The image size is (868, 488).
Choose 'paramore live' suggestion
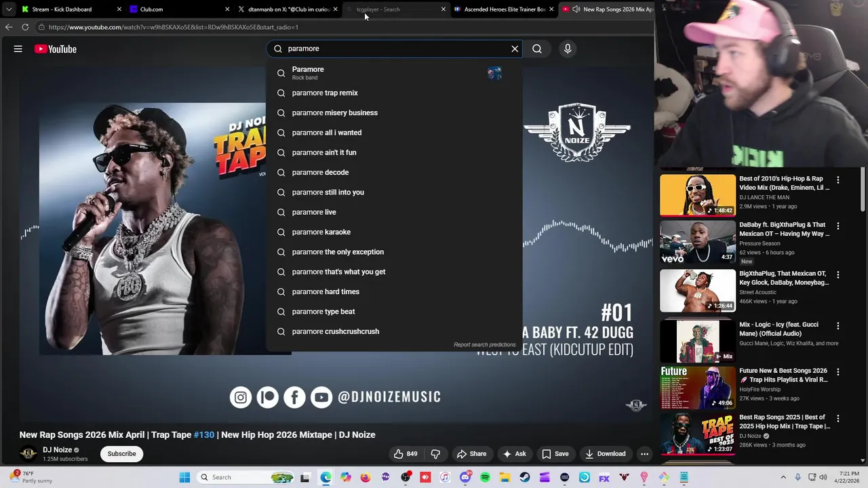394,212
